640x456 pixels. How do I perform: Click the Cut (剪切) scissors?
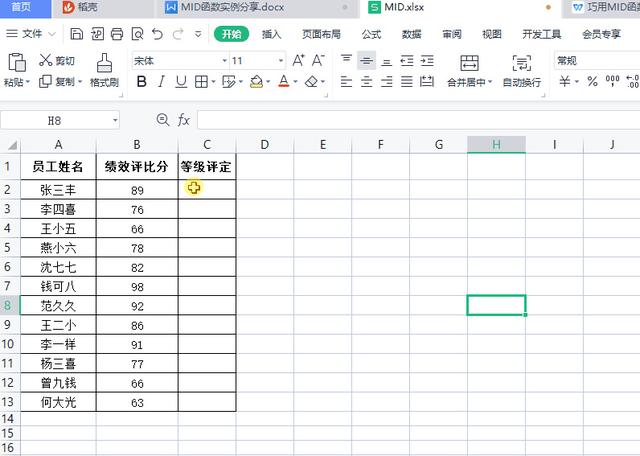pyautogui.click(x=46, y=60)
